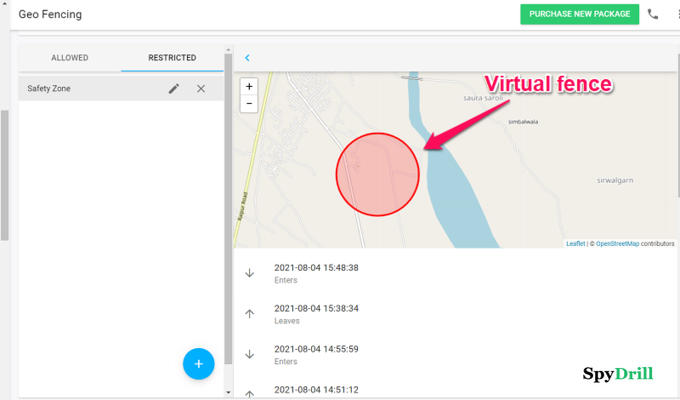
Task: Switch to the Allowed tab
Action: click(x=70, y=58)
